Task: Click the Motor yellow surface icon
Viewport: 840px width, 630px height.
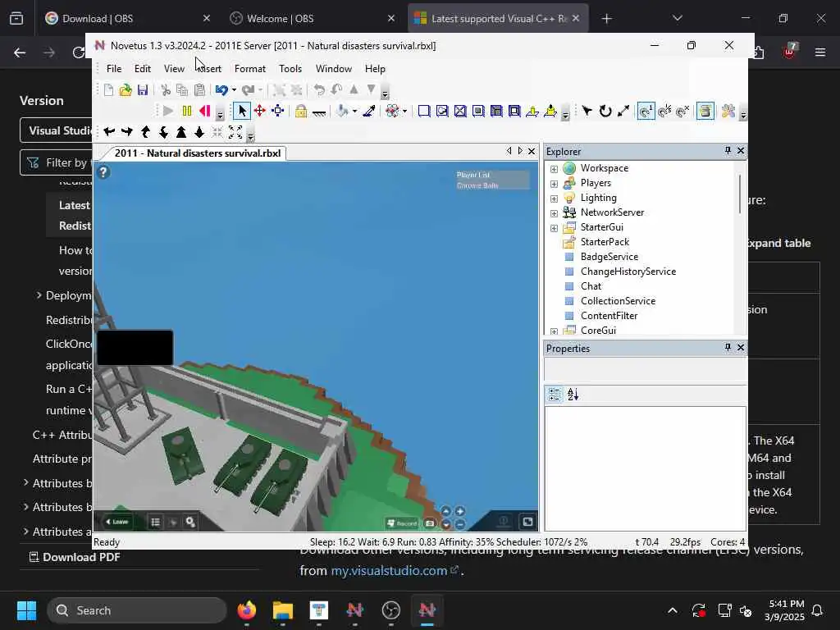Action: (550, 111)
